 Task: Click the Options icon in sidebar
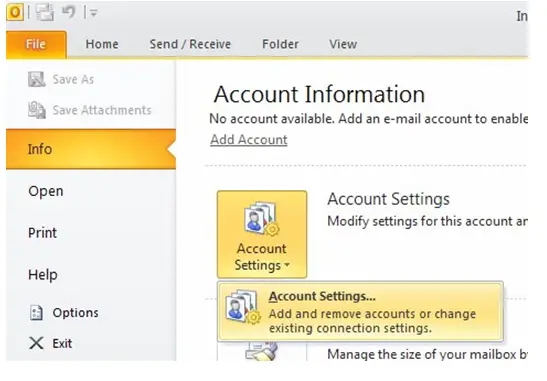[x=36, y=313]
